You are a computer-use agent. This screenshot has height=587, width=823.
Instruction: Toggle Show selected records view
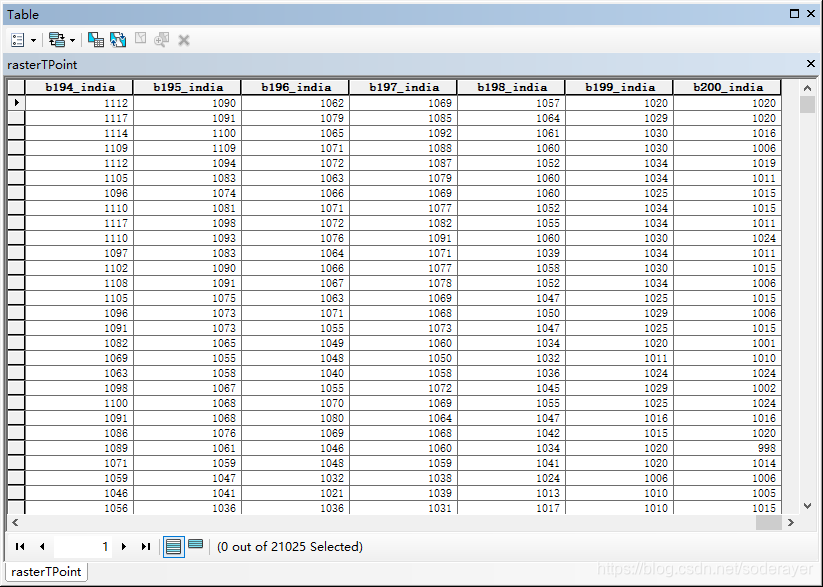(195, 544)
